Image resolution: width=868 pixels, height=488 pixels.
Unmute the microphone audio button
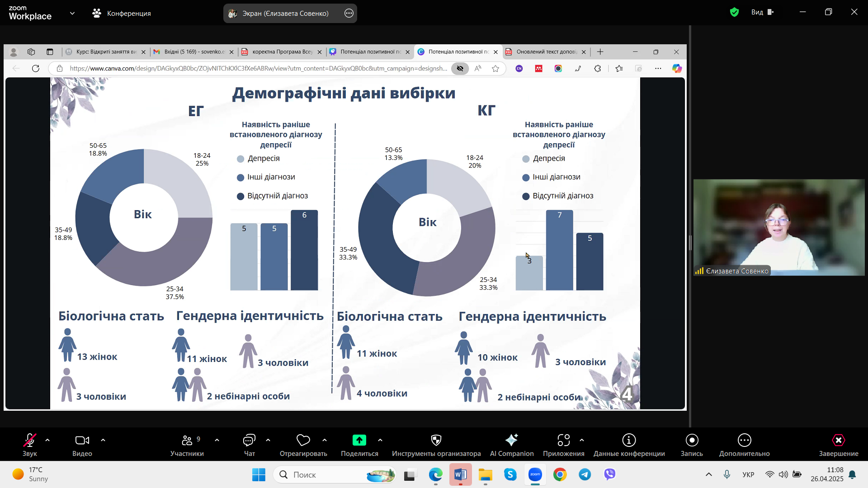pyautogui.click(x=29, y=440)
